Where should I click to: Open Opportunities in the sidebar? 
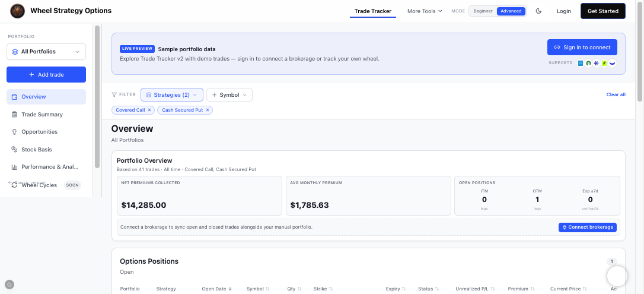pyautogui.click(x=46, y=132)
